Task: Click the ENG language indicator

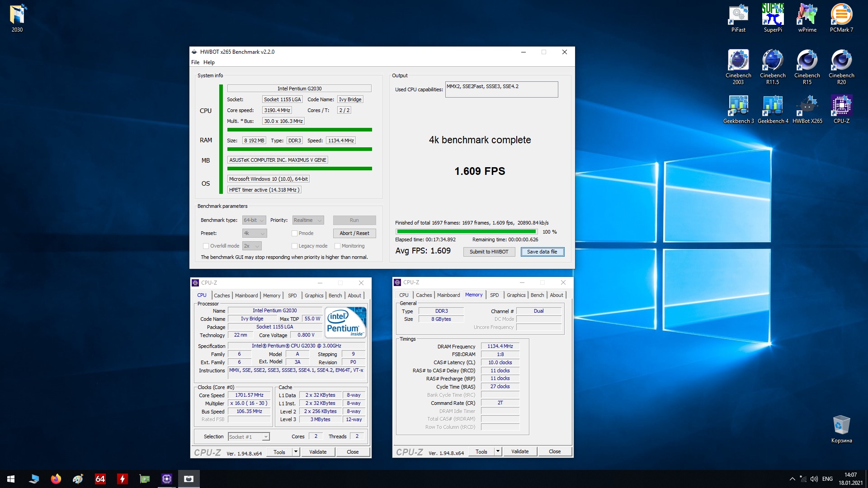Action: click(x=827, y=479)
